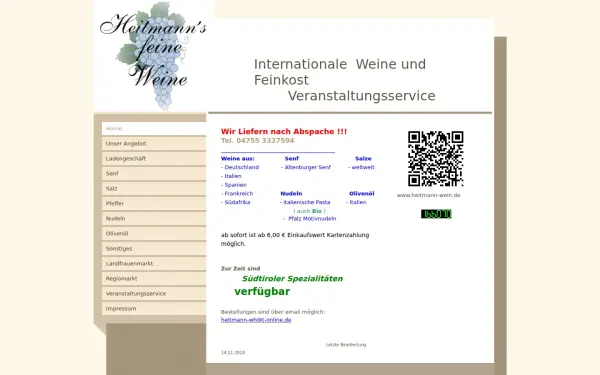
Task: Open Nudeln in the sidebar menu
Action: 154,218
